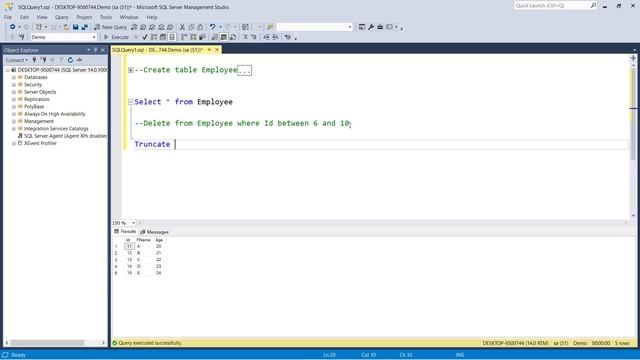Click the New Query button
Screen dimensions: 640x360
pyautogui.click(x=111, y=27)
